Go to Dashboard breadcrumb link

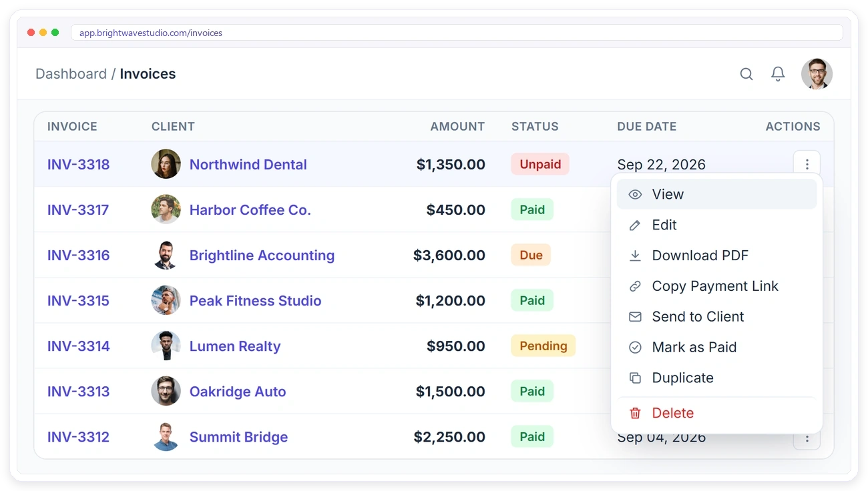71,74
